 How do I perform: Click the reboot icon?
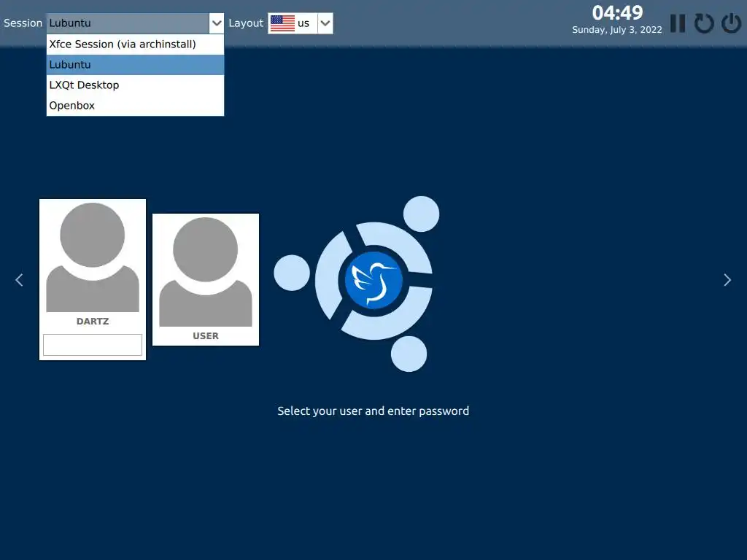click(x=704, y=23)
